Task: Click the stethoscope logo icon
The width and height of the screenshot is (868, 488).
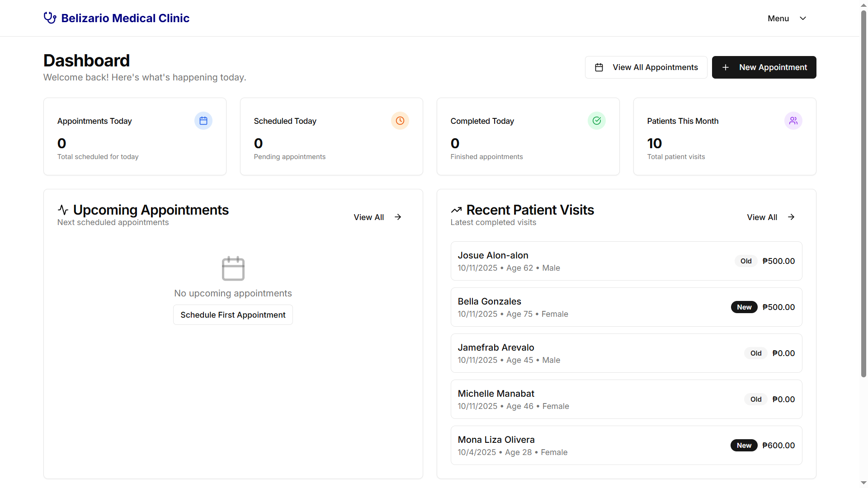Action: point(50,18)
